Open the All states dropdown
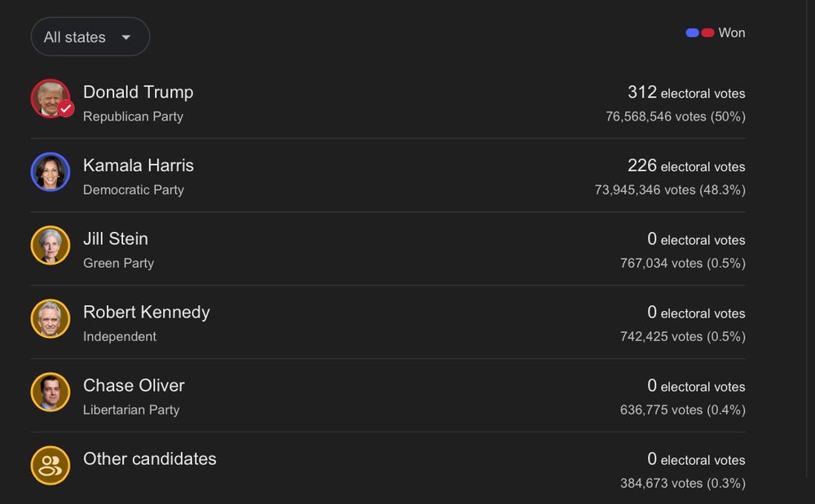Screen dimensions: 815x504 pyautogui.click(x=90, y=37)
